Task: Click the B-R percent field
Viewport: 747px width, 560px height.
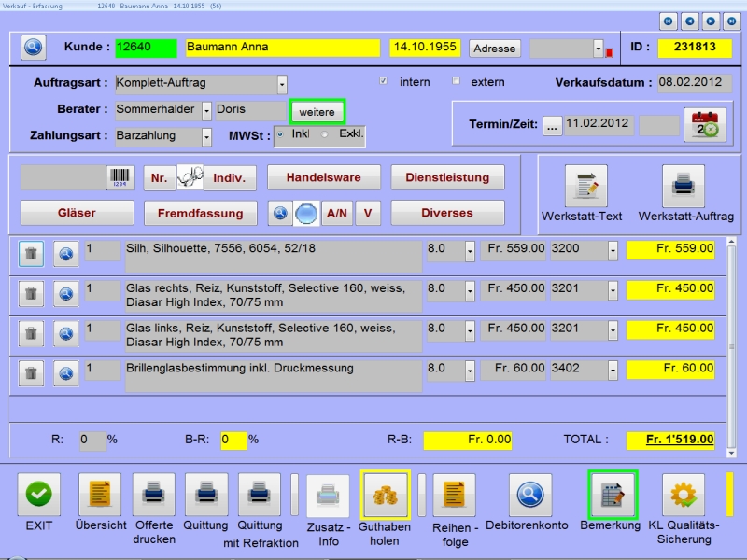Action: point(233,440)
